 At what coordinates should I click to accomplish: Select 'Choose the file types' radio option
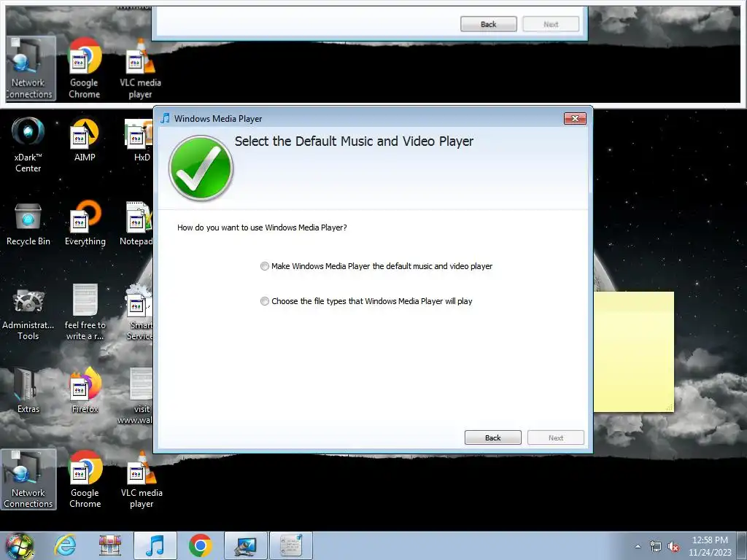366,301
